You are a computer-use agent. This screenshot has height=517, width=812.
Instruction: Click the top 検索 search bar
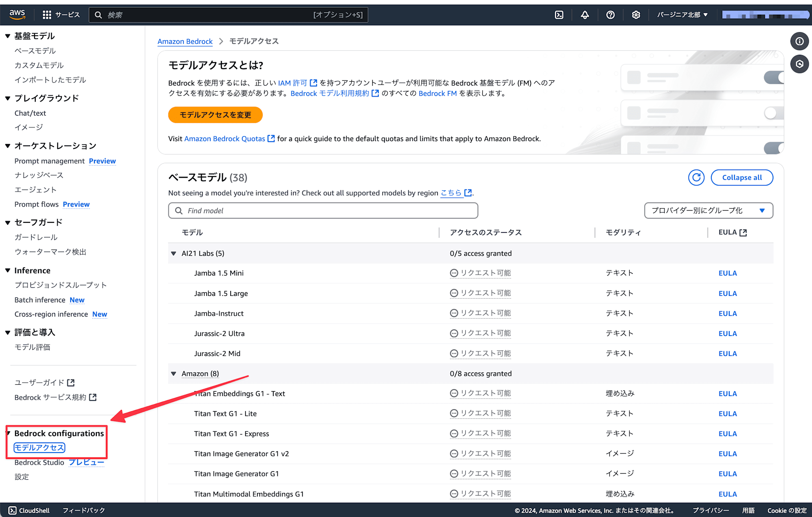229,15
